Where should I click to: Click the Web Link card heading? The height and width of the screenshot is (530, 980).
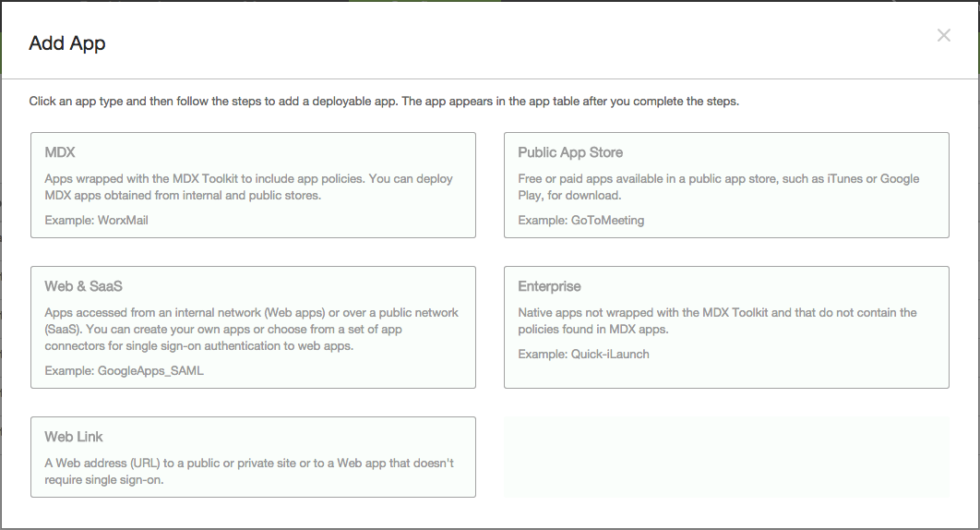click(74, 437)
